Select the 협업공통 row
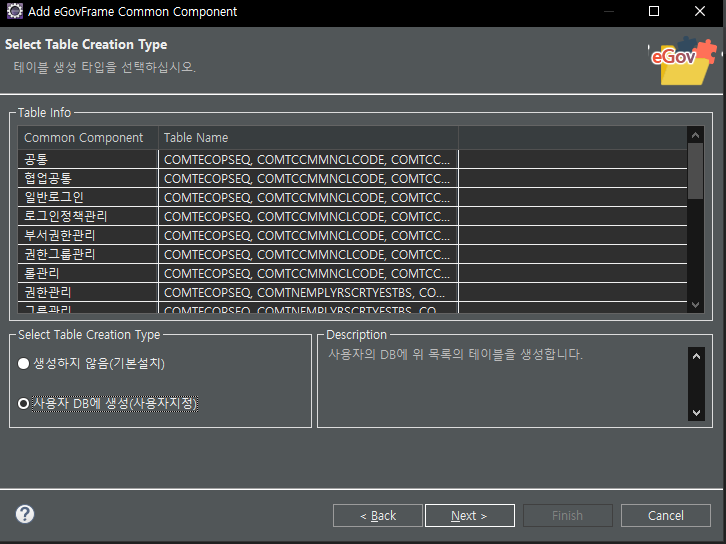Viewport: 726px width, 544px height. tap(352, 178)
